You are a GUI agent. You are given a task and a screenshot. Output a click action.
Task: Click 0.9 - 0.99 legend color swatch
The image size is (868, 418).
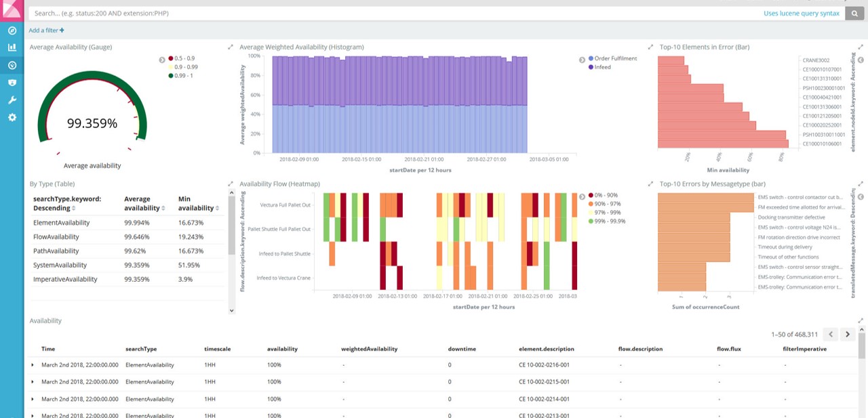[x=171, y=67]
